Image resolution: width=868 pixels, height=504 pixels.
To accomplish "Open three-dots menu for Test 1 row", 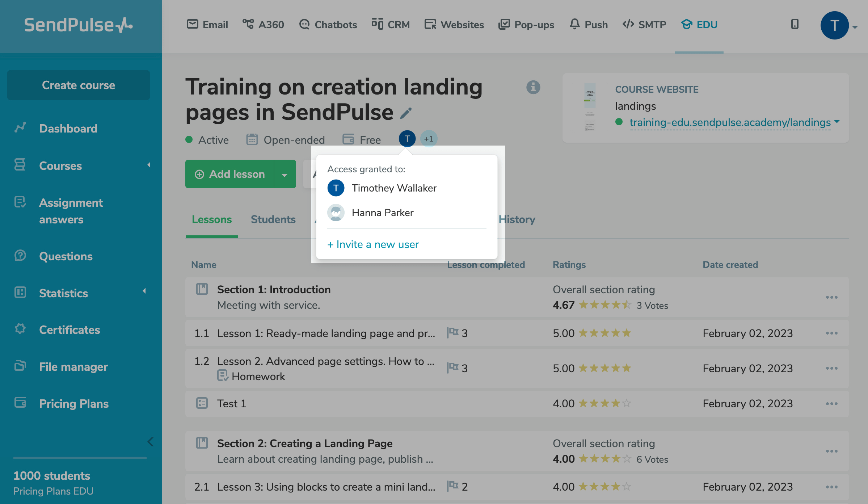I will (x=831, y=404).
